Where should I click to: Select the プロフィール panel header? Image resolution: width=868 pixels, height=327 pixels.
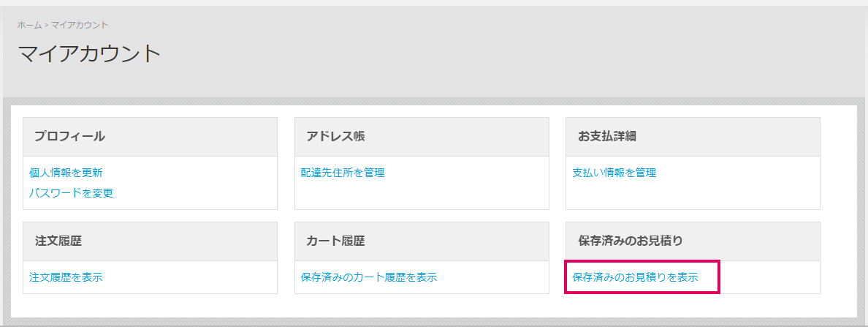(x=150, y=137)
